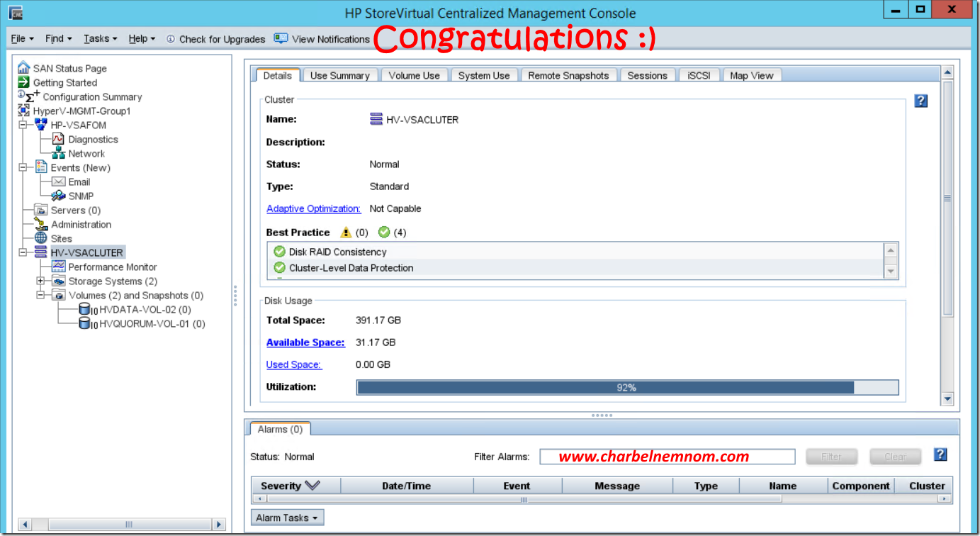The image size is (980, 536).
Task: Open the Alarm Tasks dropdown
Action: coord(288,518)
